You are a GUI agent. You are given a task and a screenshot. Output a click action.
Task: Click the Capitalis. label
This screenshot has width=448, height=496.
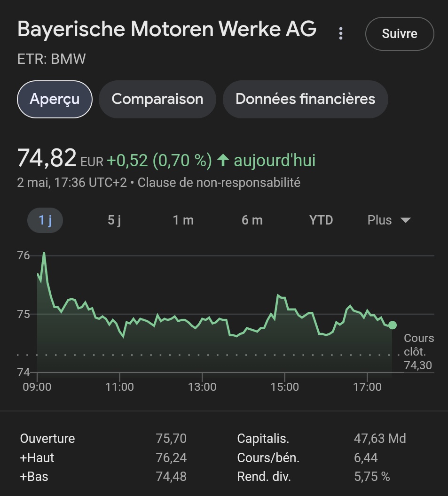263,439
